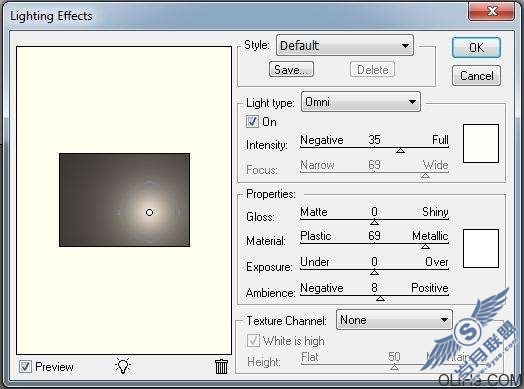Click the light center handle in preview
Viewport: 524px width, 389px height.
coord(149,212)
